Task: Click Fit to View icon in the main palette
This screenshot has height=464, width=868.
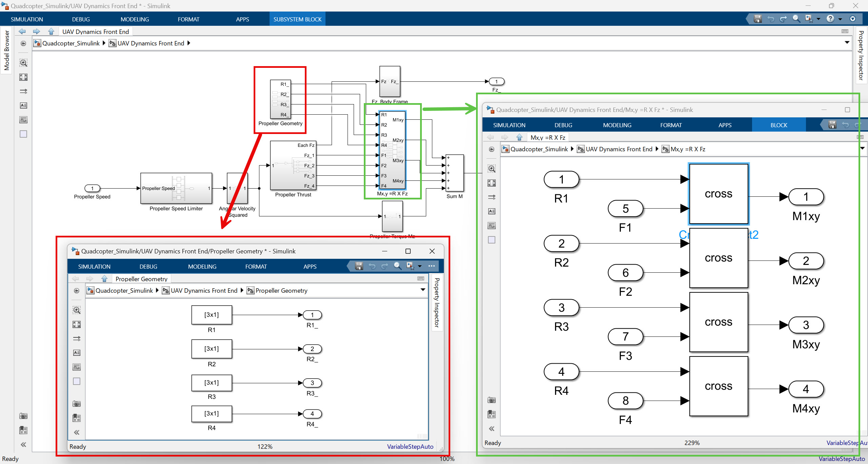Action: pyautogui.click(x=23, y=77)
